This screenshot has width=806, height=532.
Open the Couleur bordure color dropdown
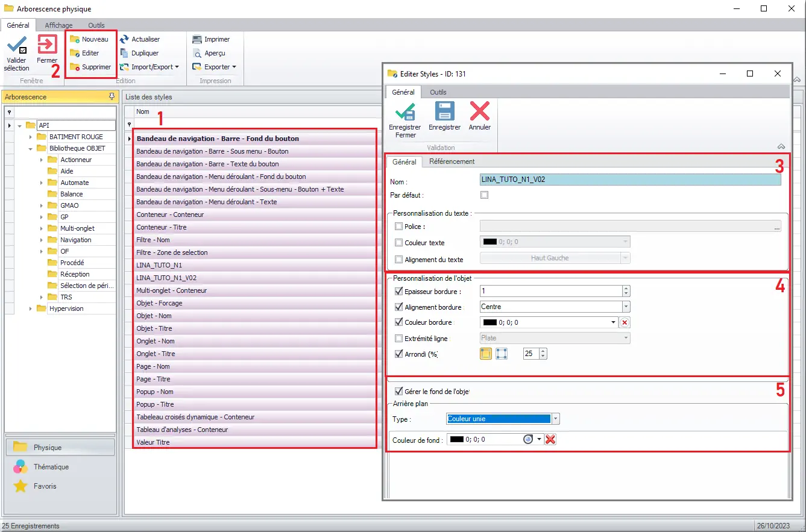tap(614, 322)
